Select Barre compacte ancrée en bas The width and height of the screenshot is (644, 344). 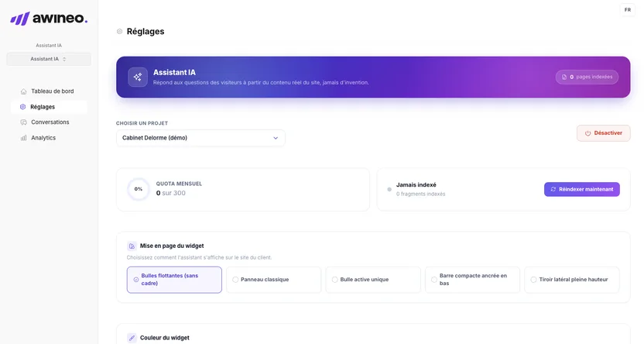pyautogui.click(x=472, y=280)
